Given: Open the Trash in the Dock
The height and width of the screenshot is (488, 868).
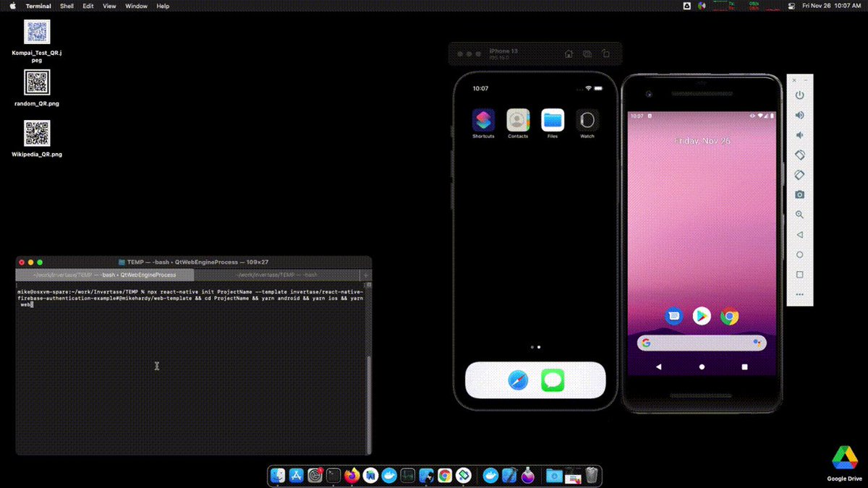Looking at the screenshot, I should [x=592, y=475].
